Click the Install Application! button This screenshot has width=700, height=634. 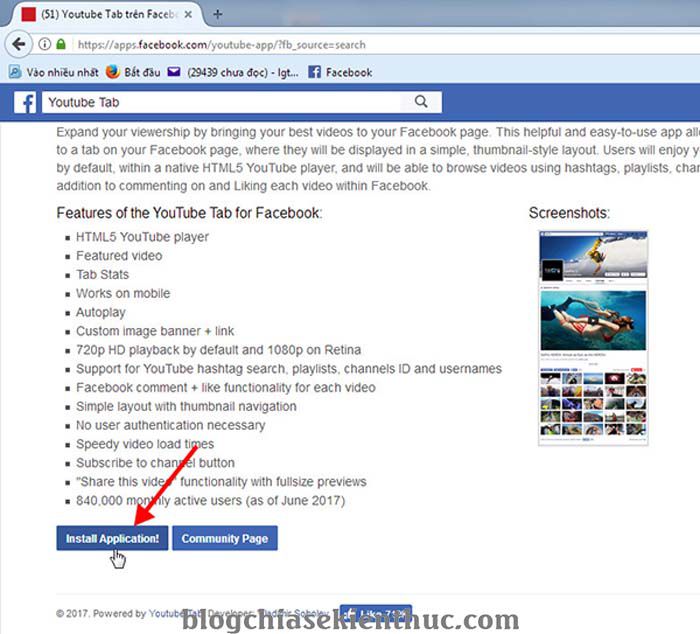pyautogui.click(x=112, y=538)
